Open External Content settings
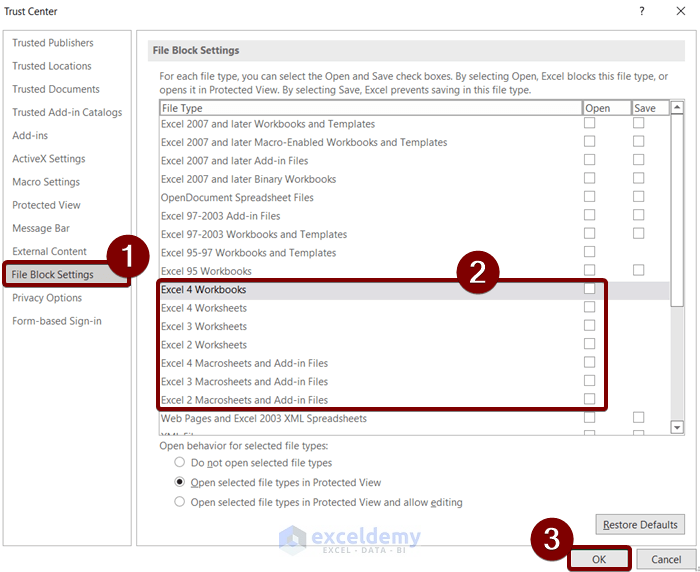Screen dimensions: 700x572 (50, 252)
